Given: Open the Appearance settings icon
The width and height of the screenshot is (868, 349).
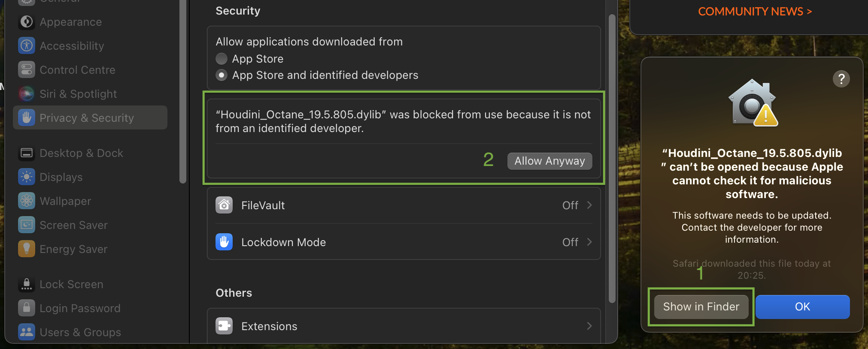Looking at the screenshot, I should [27, 22].
